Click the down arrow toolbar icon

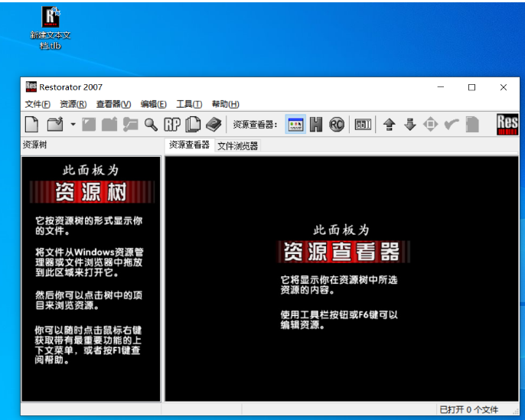point(410,125)
